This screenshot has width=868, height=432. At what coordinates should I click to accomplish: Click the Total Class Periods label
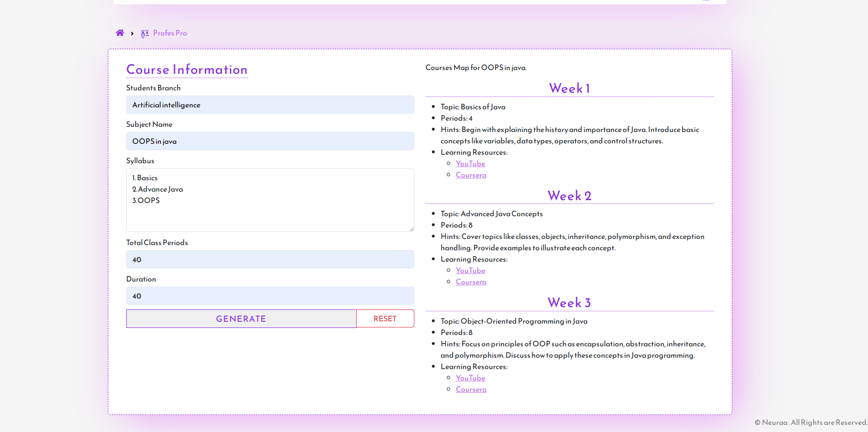(x=157, y=243)
